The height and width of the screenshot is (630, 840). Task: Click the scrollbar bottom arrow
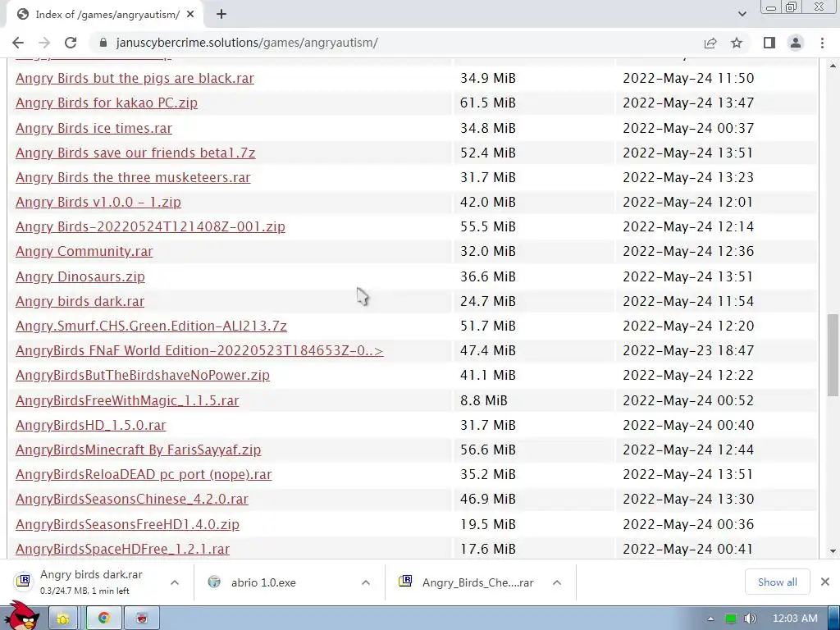click(833, 550)
